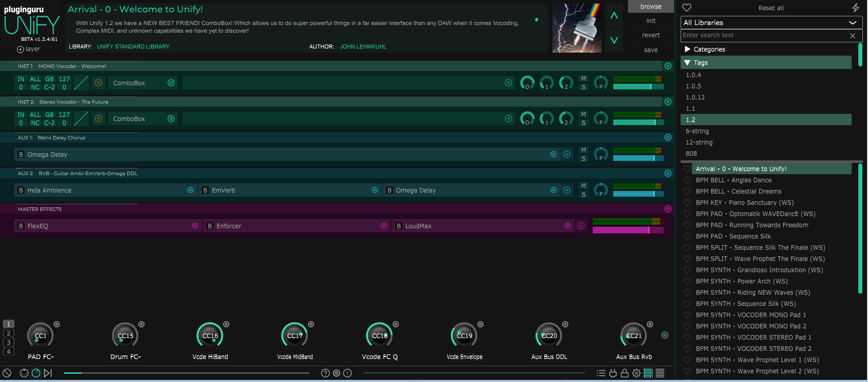The height and width of the screenshot is (382, 868).
Task: Adjust the CC16 Vcde HiBand knob
Action: [x=210, y=336]
